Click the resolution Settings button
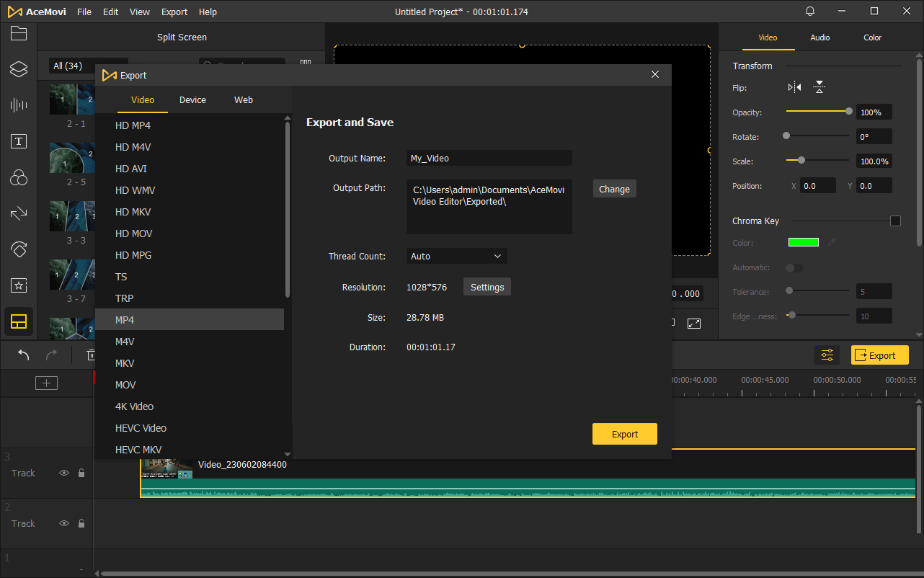The image size is (924, 578). click(487, 287)
